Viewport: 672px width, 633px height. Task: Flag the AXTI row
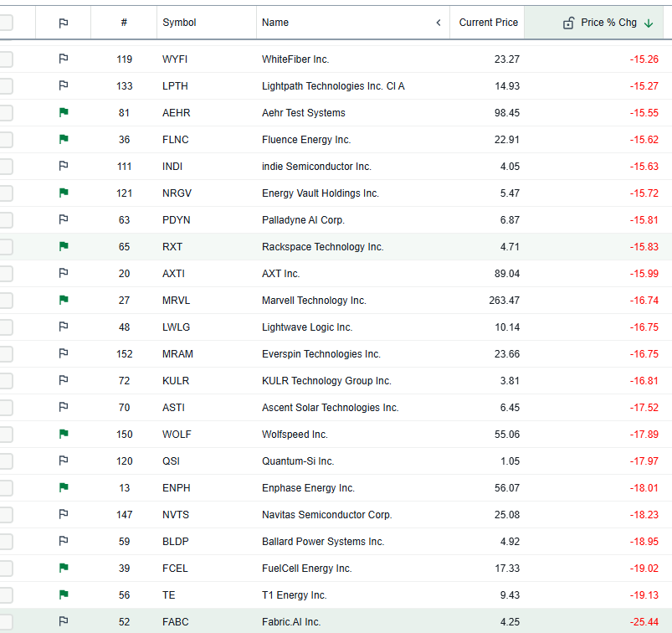point(64,273)
